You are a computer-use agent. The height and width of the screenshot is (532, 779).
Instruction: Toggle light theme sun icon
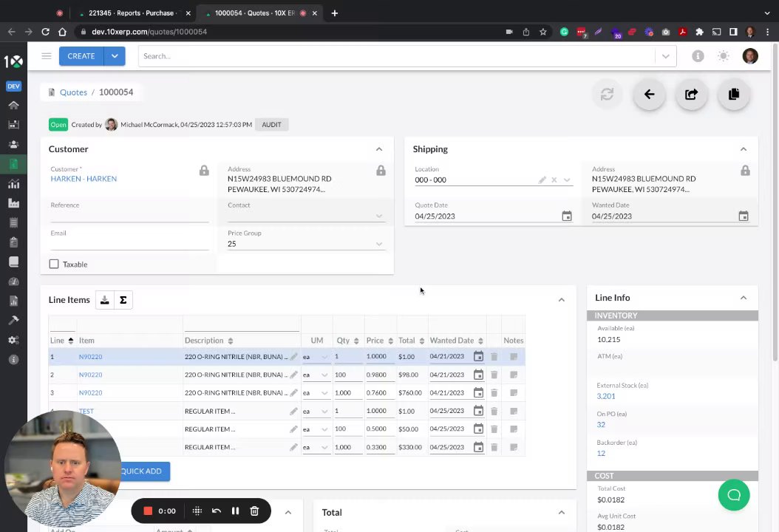click(x=724, y=56)
